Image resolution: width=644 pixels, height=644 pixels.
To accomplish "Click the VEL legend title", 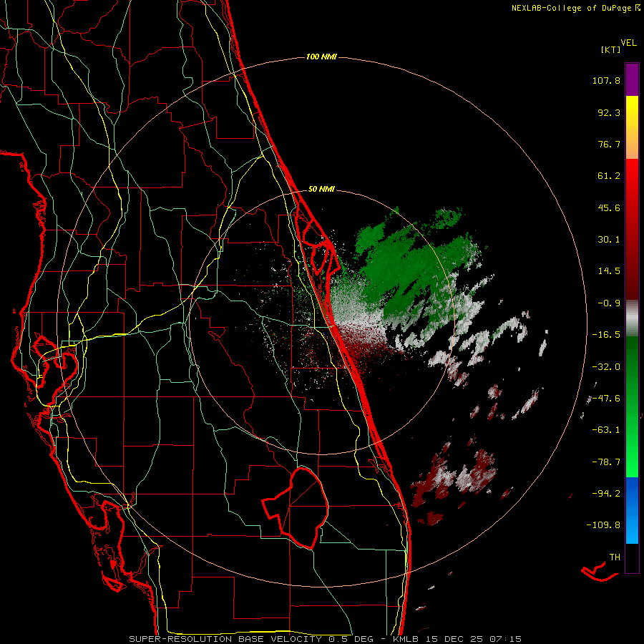I will (628, 43).
